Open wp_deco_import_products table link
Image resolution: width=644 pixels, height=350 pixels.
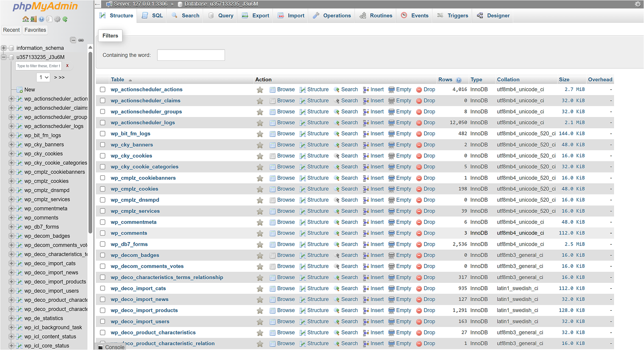[144, 310]
